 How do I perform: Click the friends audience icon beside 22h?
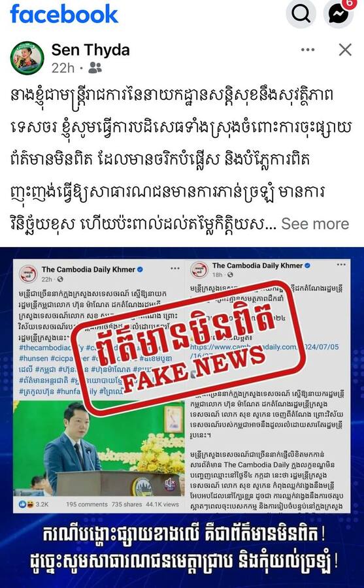point(95,68)
